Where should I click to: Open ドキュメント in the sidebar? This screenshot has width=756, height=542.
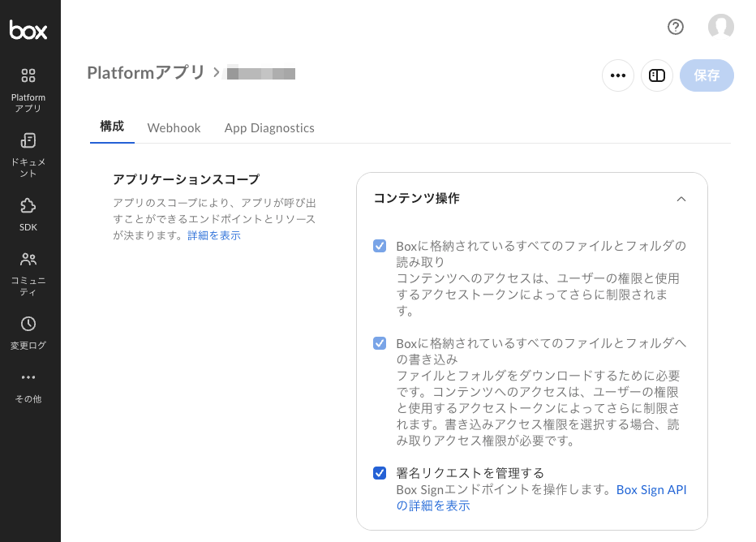point(28,155)
